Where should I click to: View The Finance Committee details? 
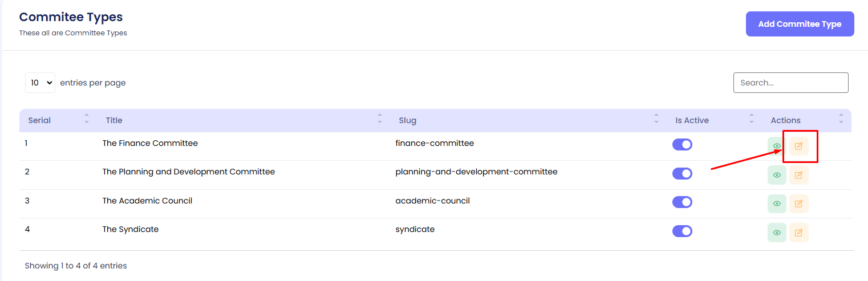click(x=777, y=146)
